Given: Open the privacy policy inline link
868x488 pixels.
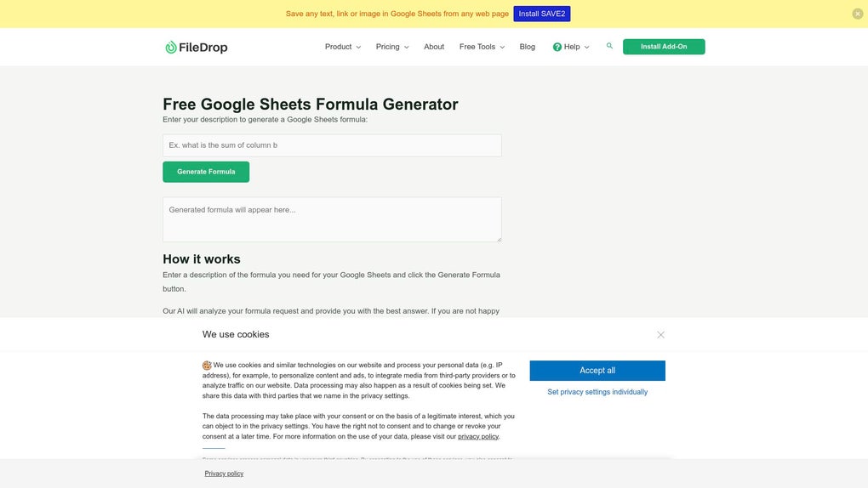Looking at the screenshot, I should click(x=478, y=436).
